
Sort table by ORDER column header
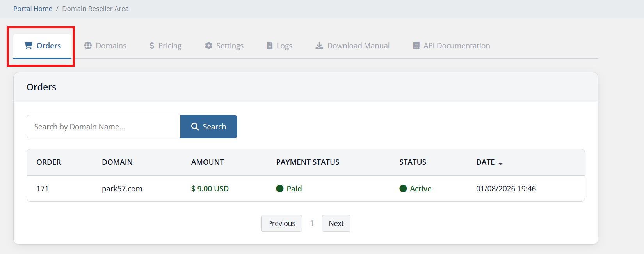pyautogui.click(x=49, y=162)
